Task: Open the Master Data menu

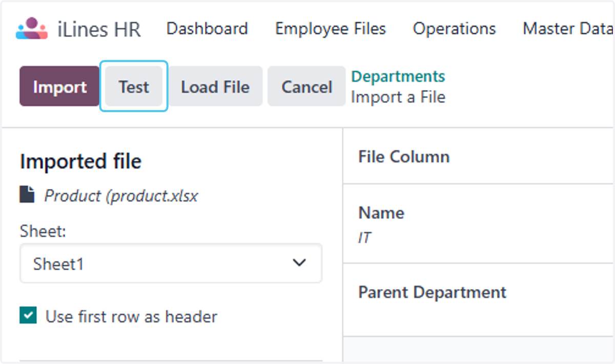Action: (568, 29)
